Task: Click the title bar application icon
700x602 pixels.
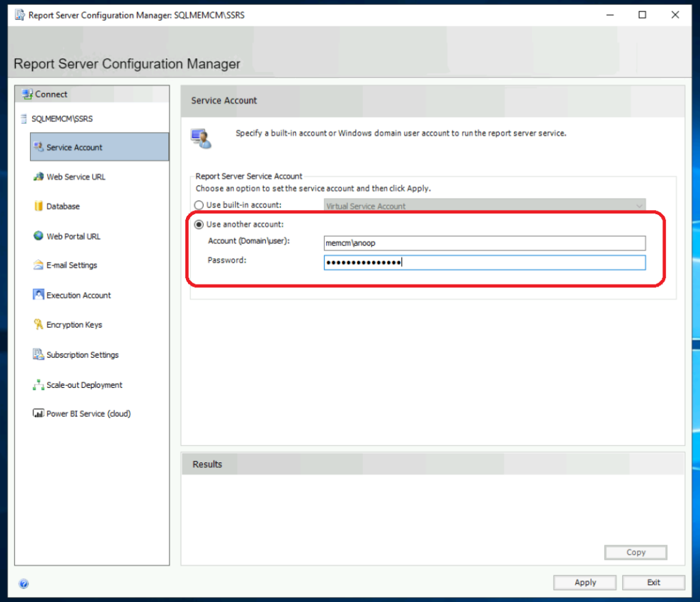Action: 20,15
